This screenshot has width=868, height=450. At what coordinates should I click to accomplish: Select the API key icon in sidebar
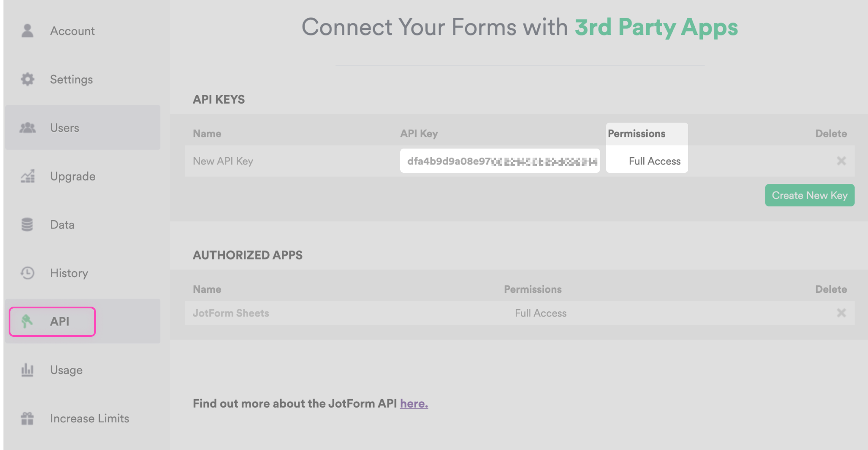(27, 321)
